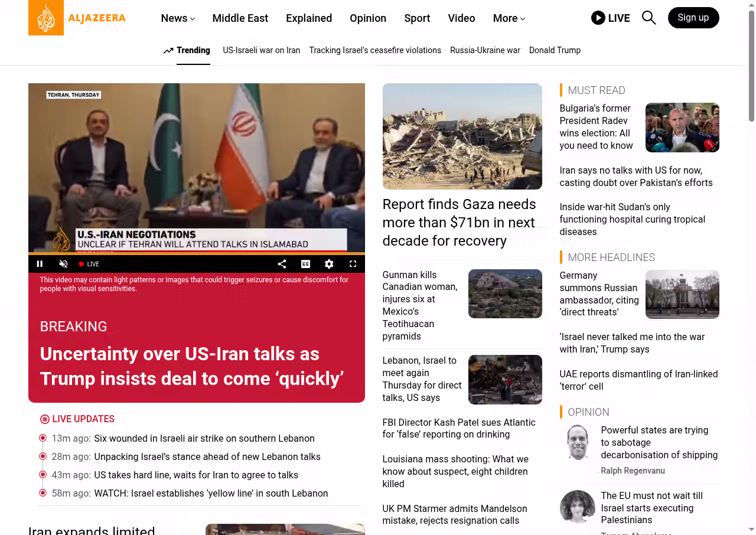Click the Al Jazeera logo
The width and height of the screenshot is (756, 535).
coord(77,18)
